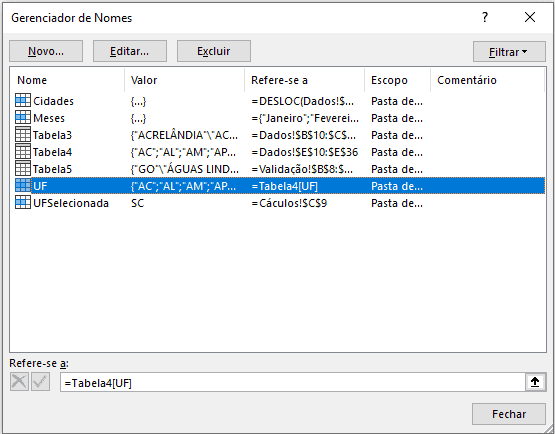Screen dimensions: 555x434
Task: Click the =Dados!$E$10:$E$36 reference cell
Action: 305,152
